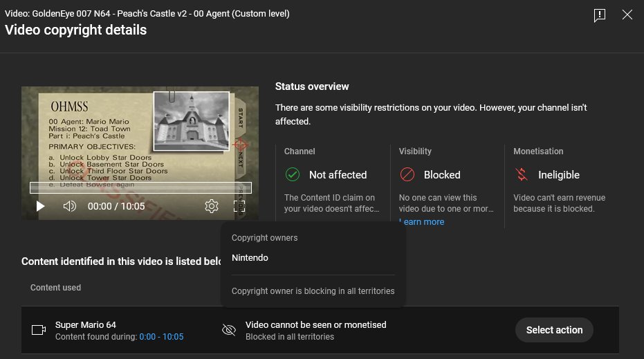Click the Nintendo copyright owner name
Image resolution: width=644 pixels, height=359 pixels.
pyautogui.click(x=250, y=257)
